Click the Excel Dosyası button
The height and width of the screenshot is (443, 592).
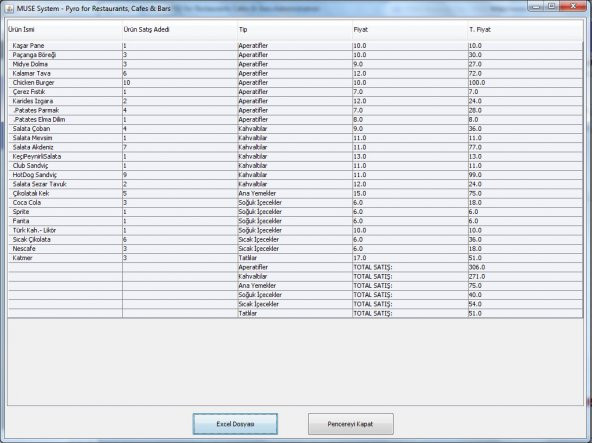tap(235, 424)
